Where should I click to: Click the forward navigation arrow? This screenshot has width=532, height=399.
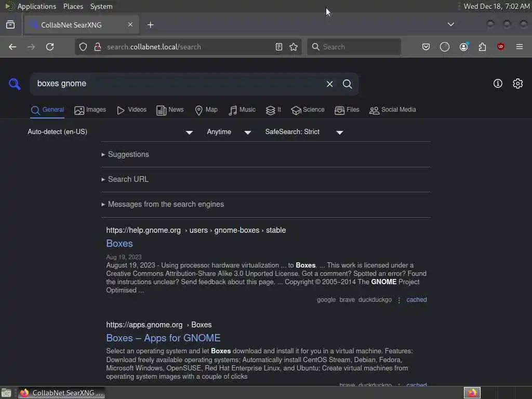(x=31, y=47)
